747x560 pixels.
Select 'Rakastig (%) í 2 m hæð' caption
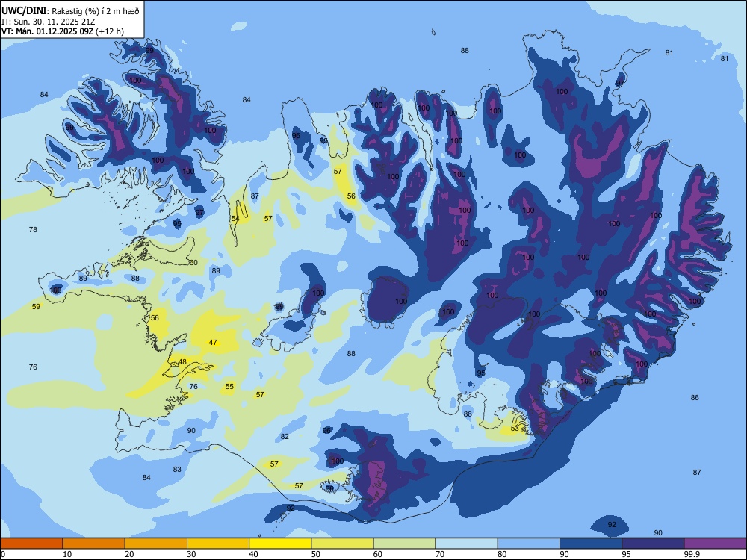96,11
